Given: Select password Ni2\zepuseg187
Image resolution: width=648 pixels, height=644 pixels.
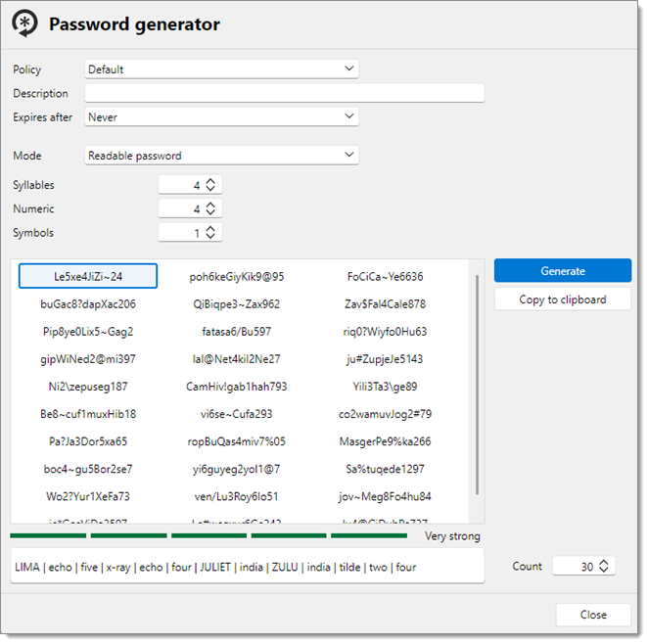Looking at the screenshot, I should tap(88, 387).
